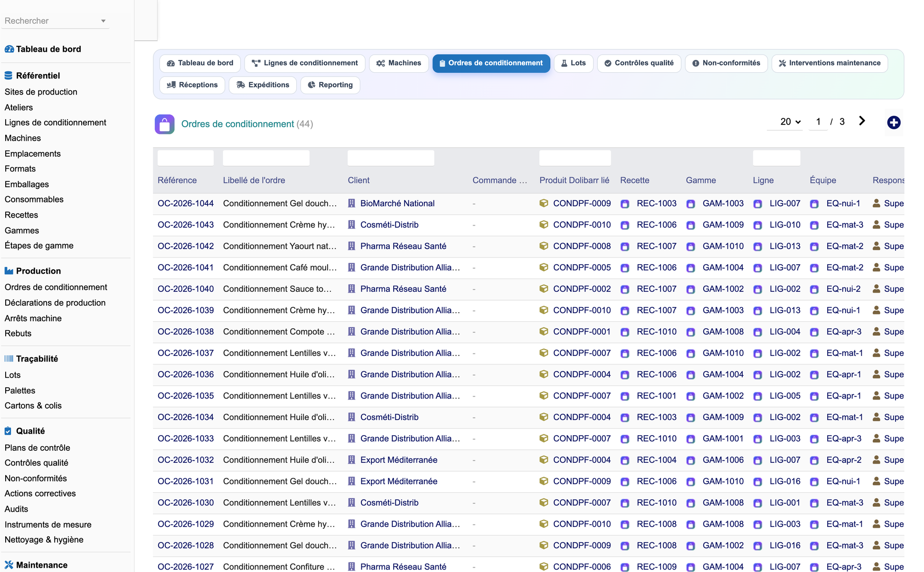This screenshot has height=572, width=924.
Task: Click the recipe icon beside REC-1003 in row OC-2026-1044
Action: (625, 204)
